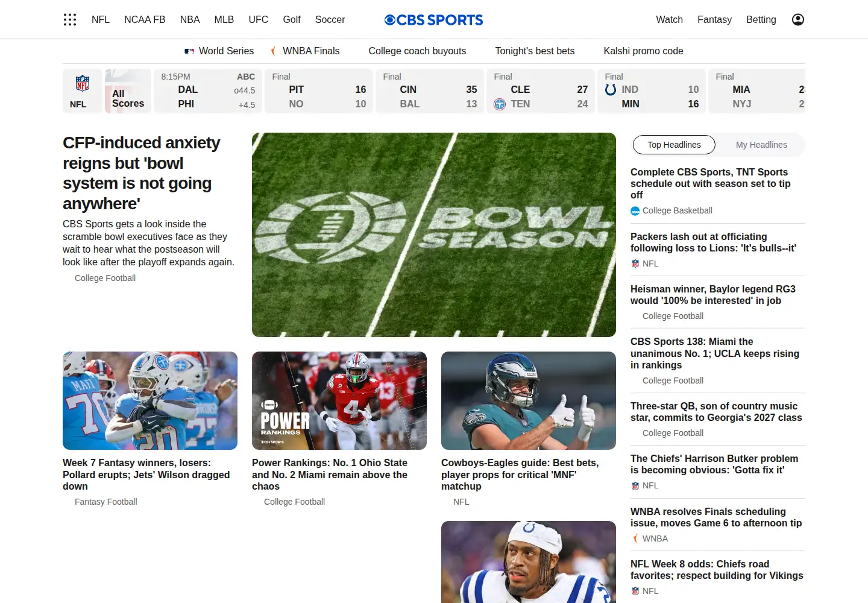Open the PIT 16 NO 10 final score
Viewport: 868px width, 603px height.
pyautogui.click(x=319, y=91)
